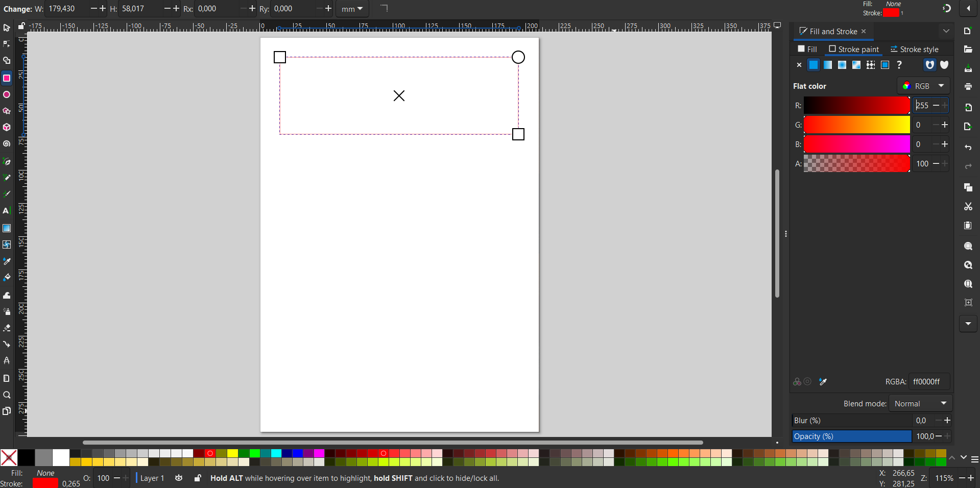This screenshot has width=980, height=488.
Task: Toggle the Layer 1 lock icon
Action: click(198, 478)
